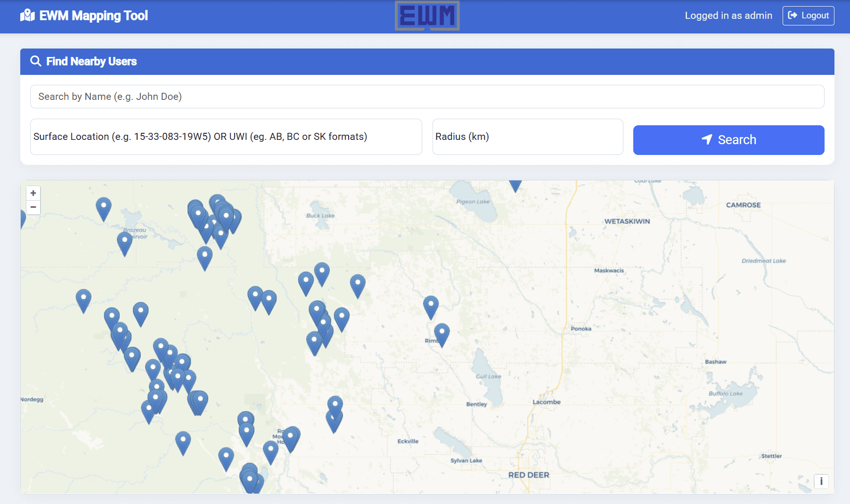Select the marker near Rimbey
This screenshot has height=504, width=850.
tap(441, 332)
